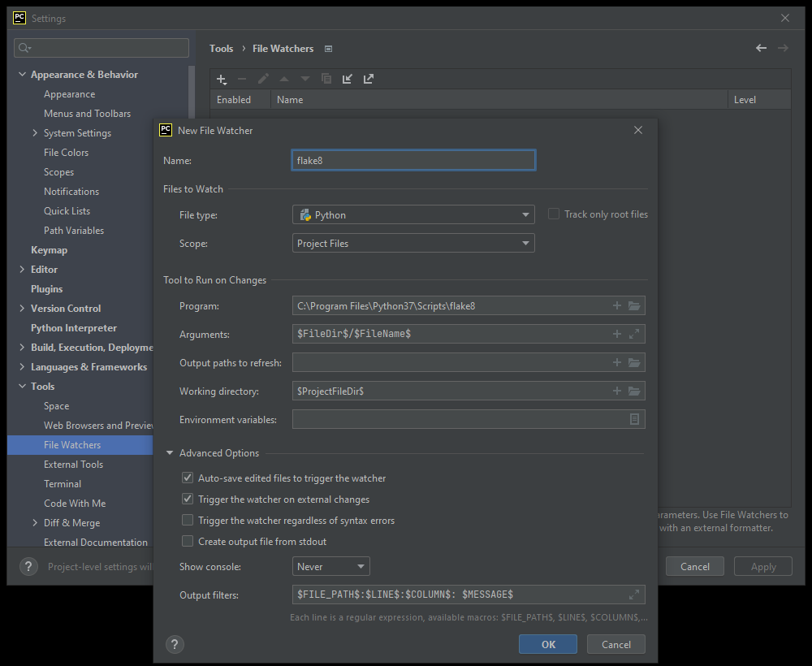Open help for New File Watcher

point(175,644)
